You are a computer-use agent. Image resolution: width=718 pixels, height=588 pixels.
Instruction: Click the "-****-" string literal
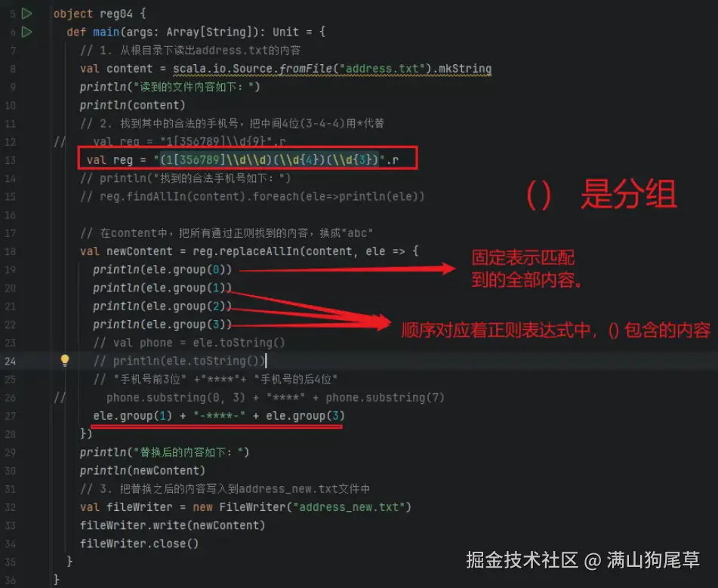point(220,416)
